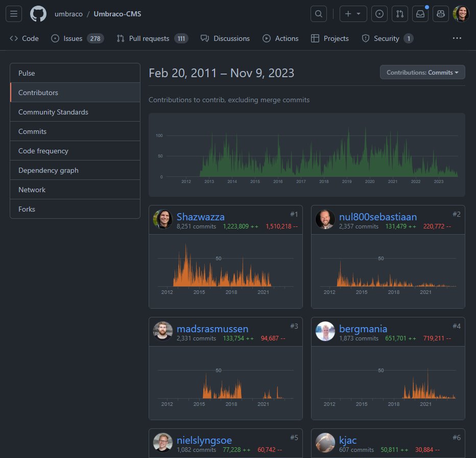Click nul800sebastiaan's avatar image
Screen dimensions: 476x458
pyautogui.click(x=325, y=219)
